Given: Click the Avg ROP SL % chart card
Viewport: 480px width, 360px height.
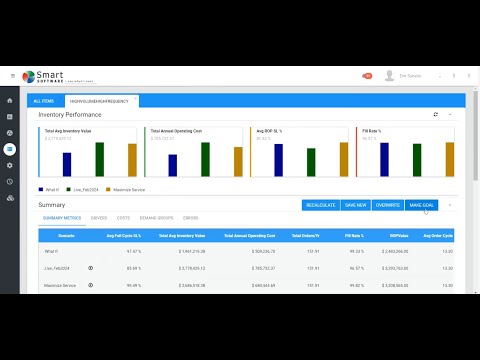Looking at the screenshot, I should (x=299, y=152).
